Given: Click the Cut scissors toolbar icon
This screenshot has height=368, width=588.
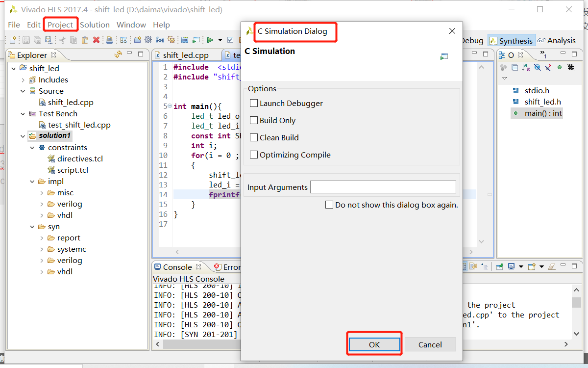Looking at the screenshot, I should coord(62,40).
